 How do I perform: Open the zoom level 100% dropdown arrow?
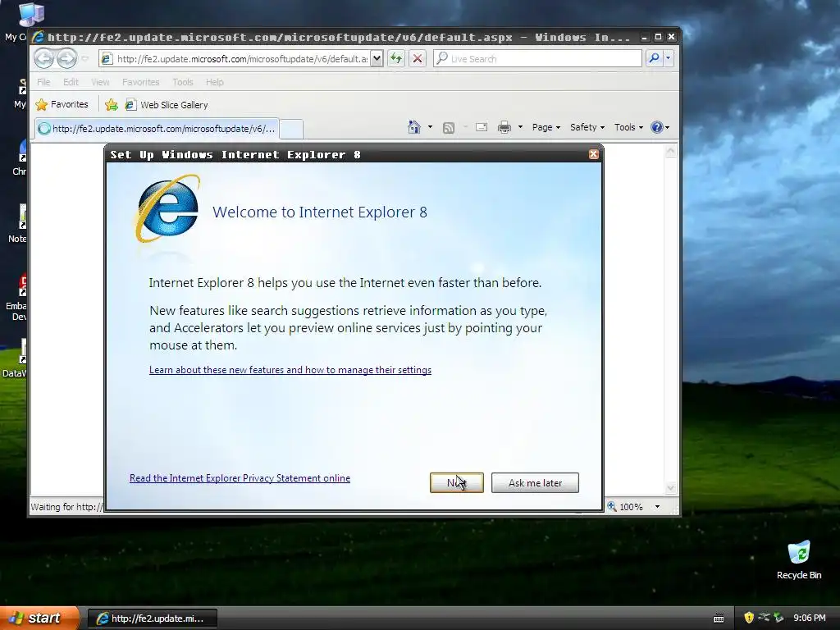(657, 506)
